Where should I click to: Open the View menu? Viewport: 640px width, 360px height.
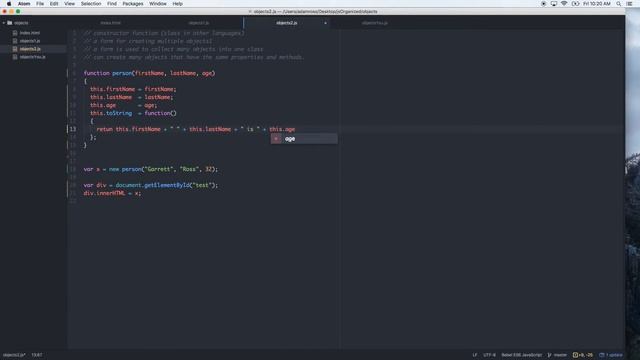69,4
